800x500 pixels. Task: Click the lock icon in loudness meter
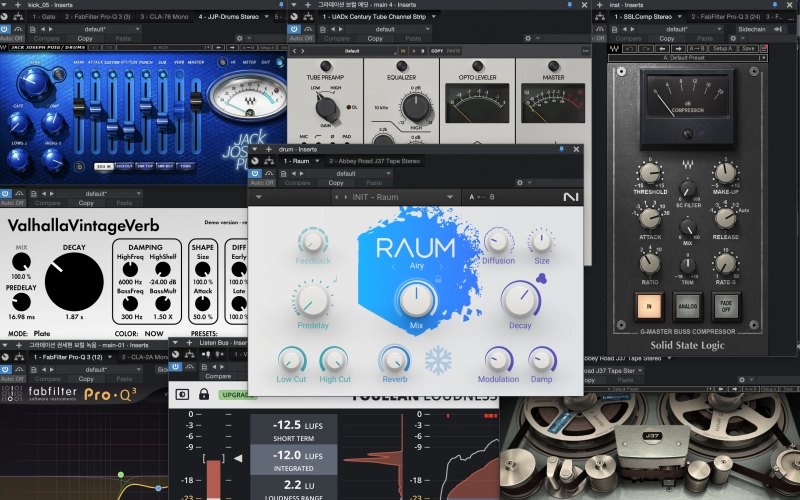tap(204, 394)
